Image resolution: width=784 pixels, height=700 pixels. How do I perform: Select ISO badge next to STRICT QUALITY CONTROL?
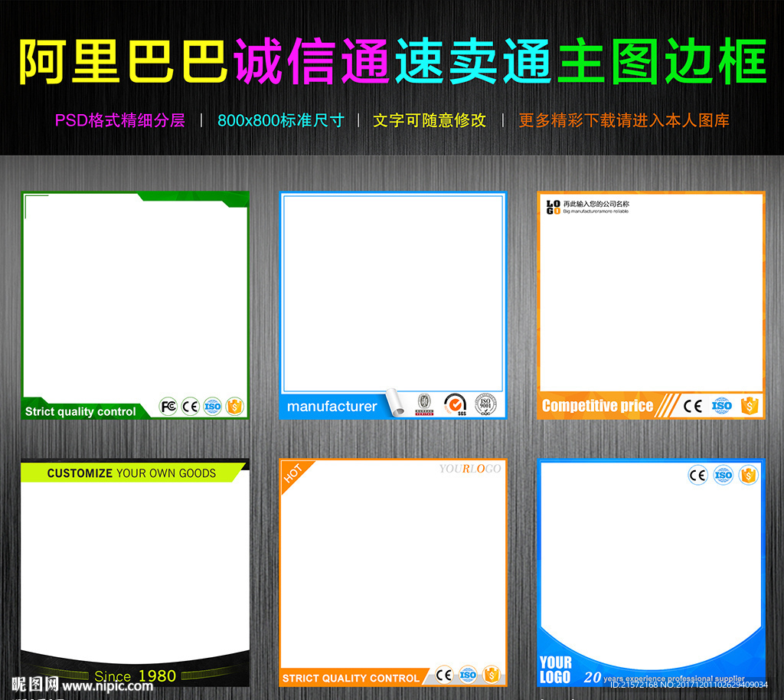(x=468, y=675)
